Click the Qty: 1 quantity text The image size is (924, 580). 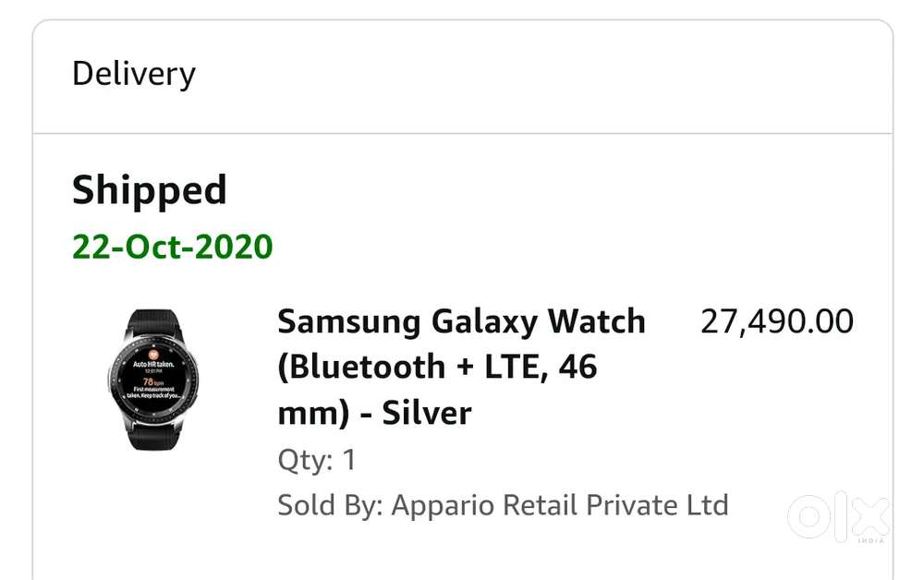point(316,460)
